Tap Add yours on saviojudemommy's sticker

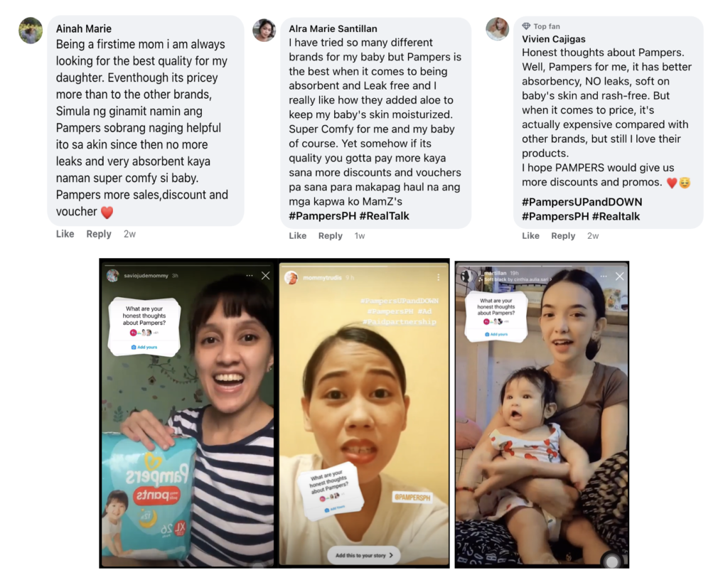(144, 347)
